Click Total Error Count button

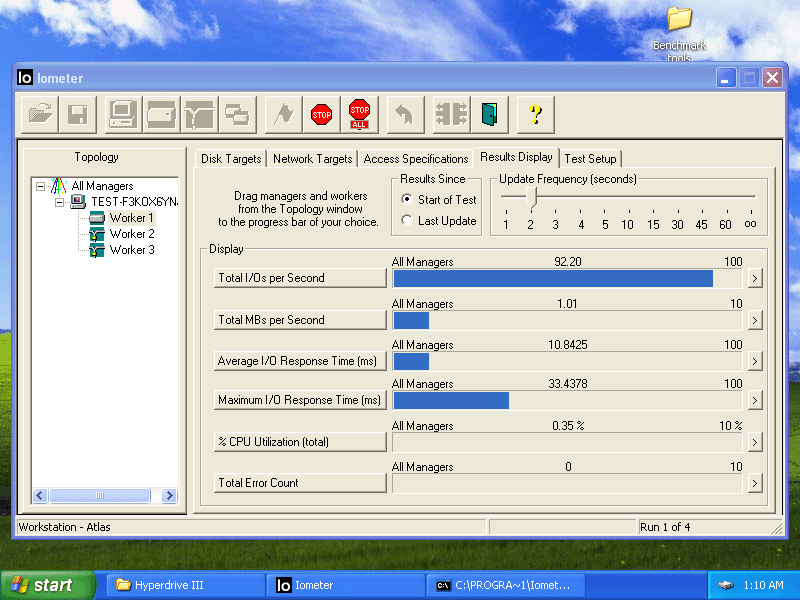(x=300, y=483)
